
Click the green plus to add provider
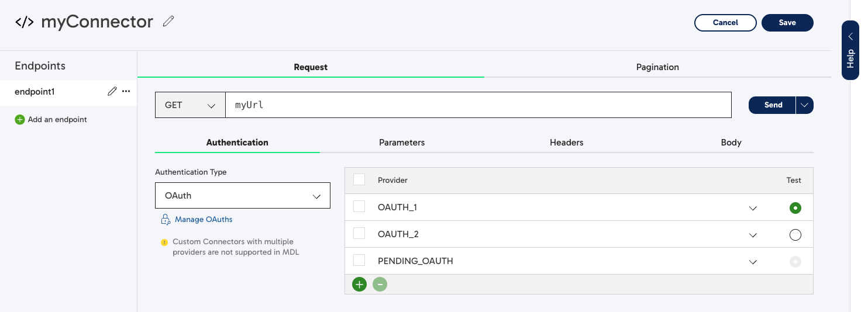pyautogui.click(x=359, y=285)
